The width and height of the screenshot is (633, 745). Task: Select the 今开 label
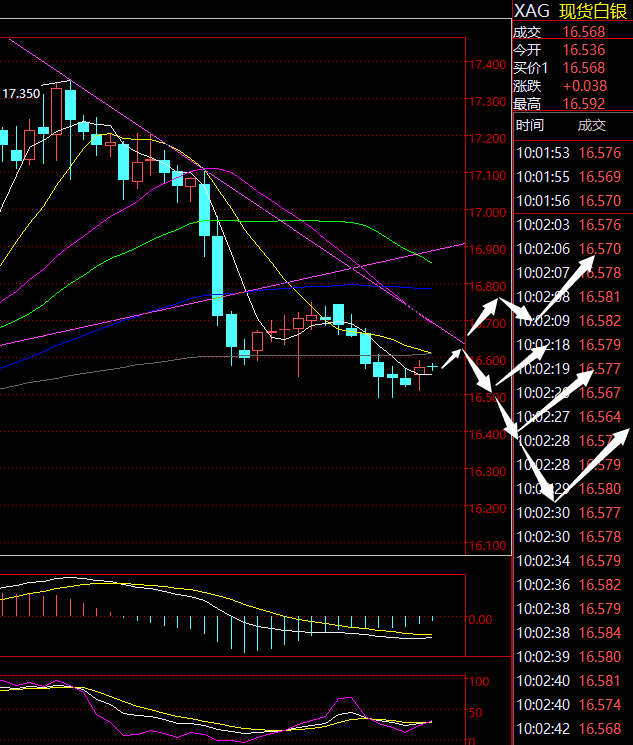pos(527,50)
